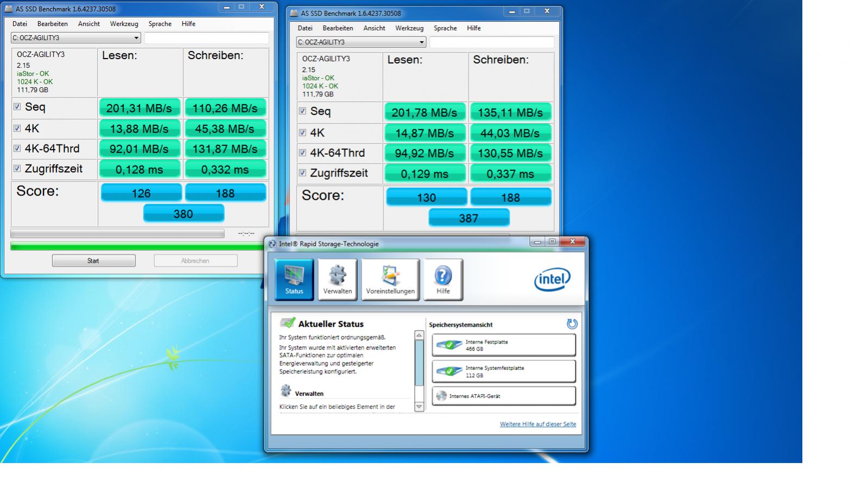
Task: Toggle Seq checkbox in right AS SSD window
Action: [302, 111]
